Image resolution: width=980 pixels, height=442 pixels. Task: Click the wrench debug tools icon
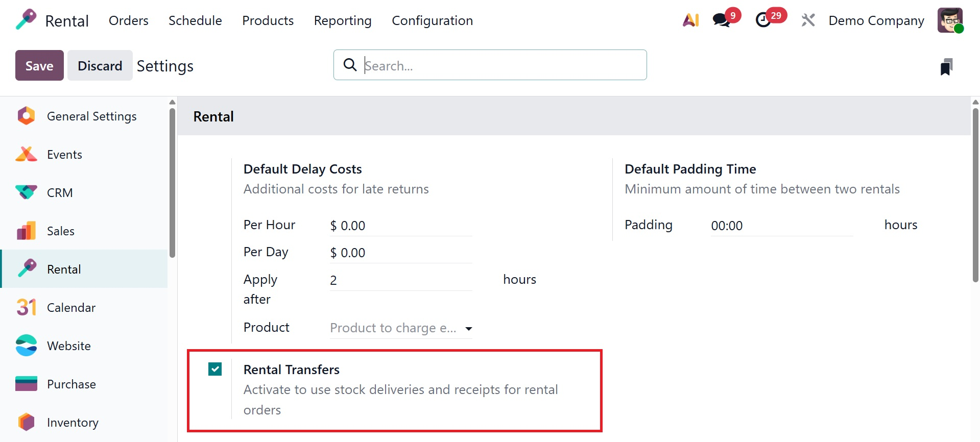click(808, 20)
